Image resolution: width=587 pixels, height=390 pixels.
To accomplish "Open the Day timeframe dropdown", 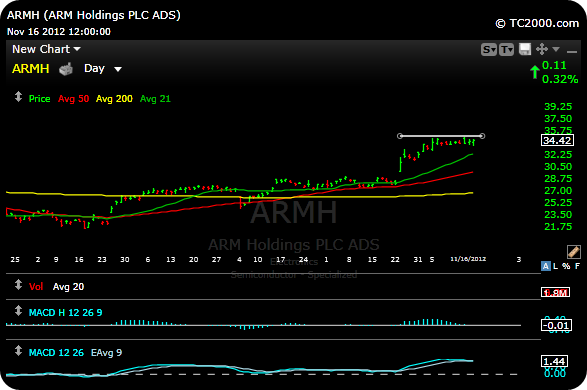I will [103, 68].
